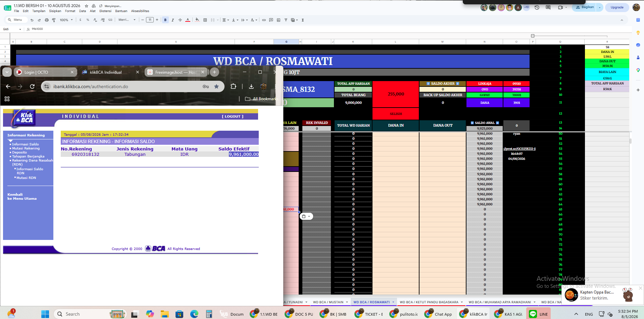Add a comment using the toolbar icon
The width and height of the screenshot is (644, 319).
[271, 20]
